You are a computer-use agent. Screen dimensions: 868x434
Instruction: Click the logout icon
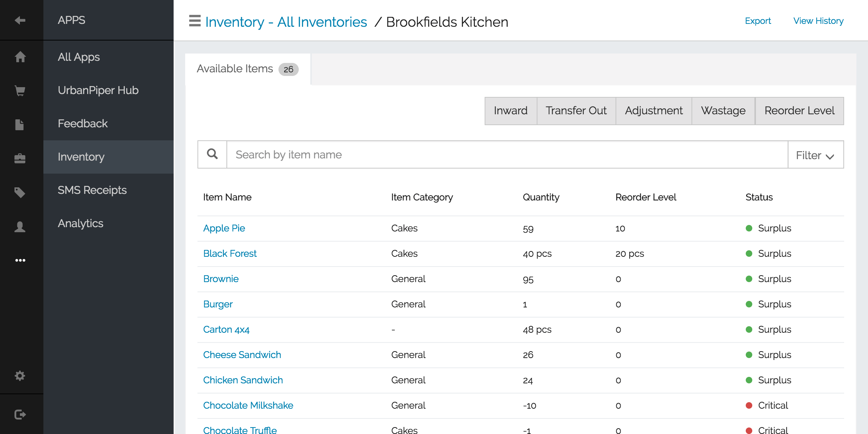(20, 414)
